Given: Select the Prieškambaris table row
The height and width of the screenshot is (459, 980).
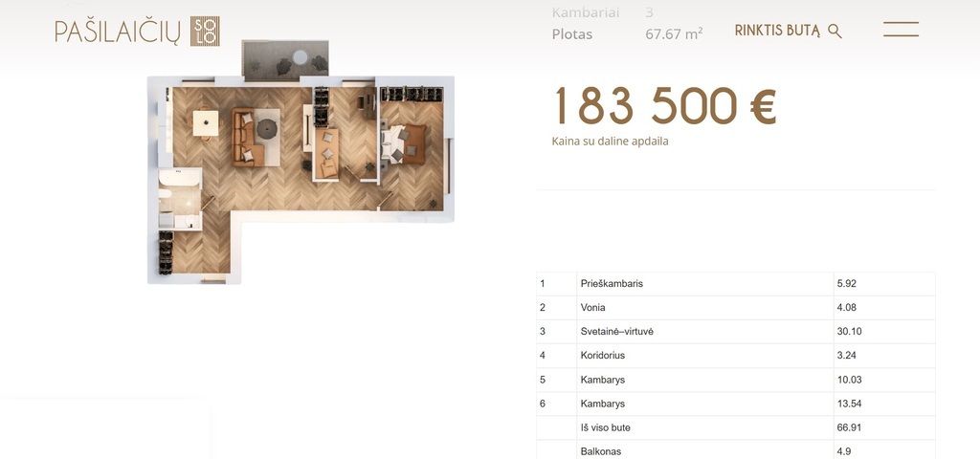Looking at the screenshot, I should pyautogui.click(x=735, y=284).
